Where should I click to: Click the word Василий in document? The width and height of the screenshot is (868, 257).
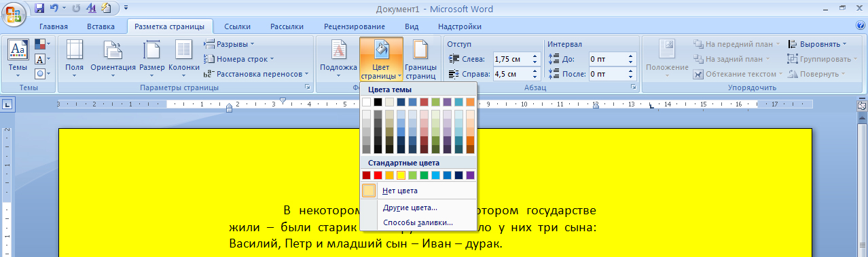[x=251, y=243]
